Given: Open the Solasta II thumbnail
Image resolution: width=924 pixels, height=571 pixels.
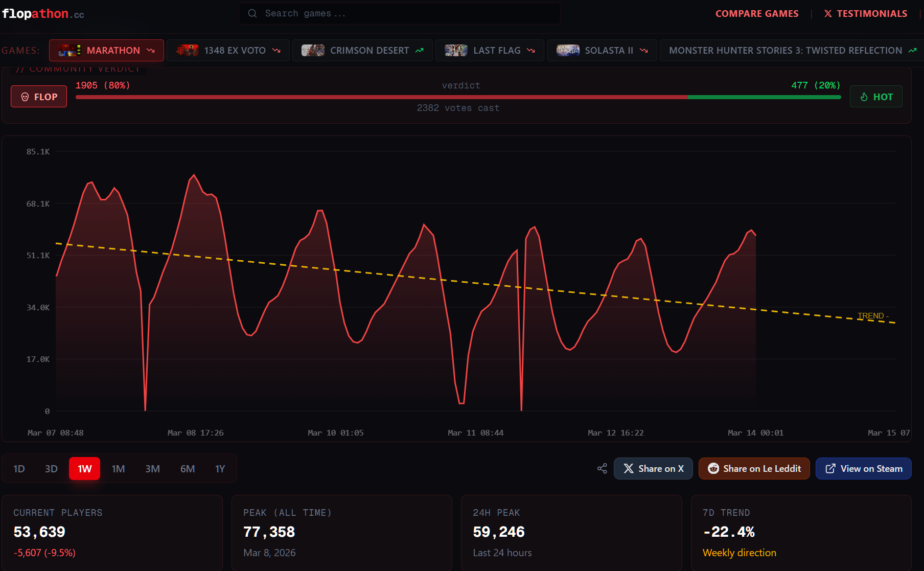Looking at the screenshot, I should pos(568,51).
